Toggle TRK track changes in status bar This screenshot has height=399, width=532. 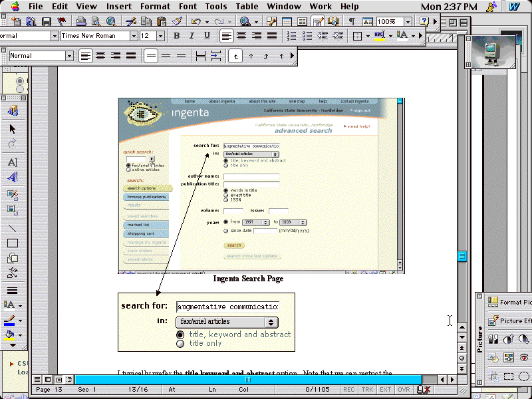pos(367,390)
